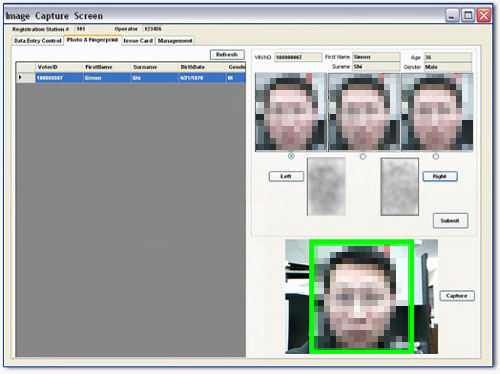Sort by the BirthDate column header
The image size is (500, 374).
coord(202,67)
